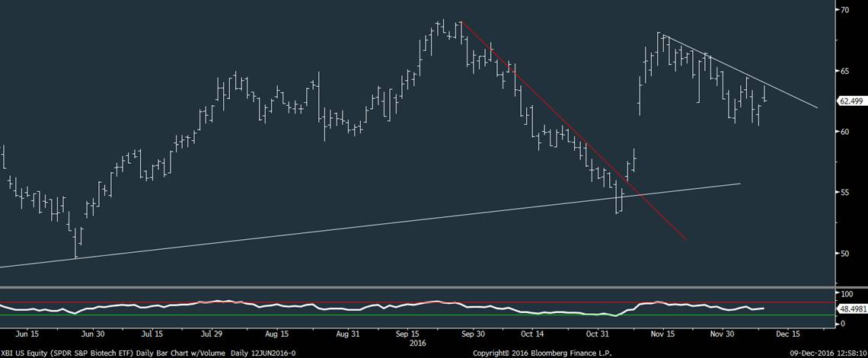
Task: Click the Aug 31 date label
Action: pos(349,334)
